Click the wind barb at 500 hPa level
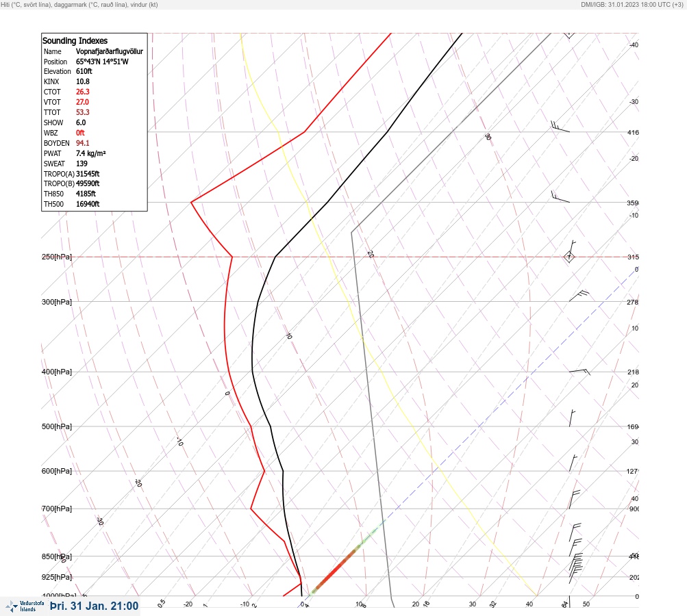 (572, 418)
